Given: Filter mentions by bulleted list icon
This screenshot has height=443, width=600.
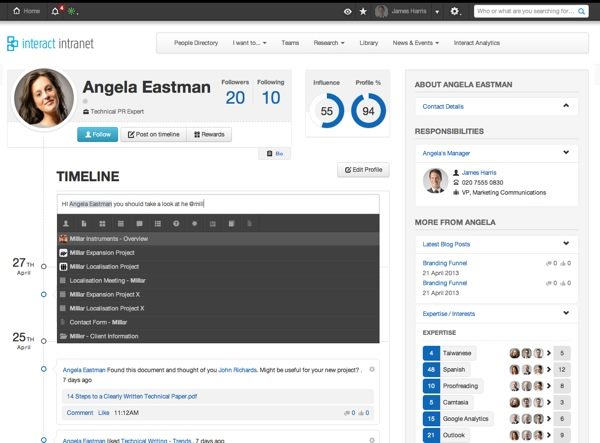Looking at the screenshot, I should pos(158,223).
